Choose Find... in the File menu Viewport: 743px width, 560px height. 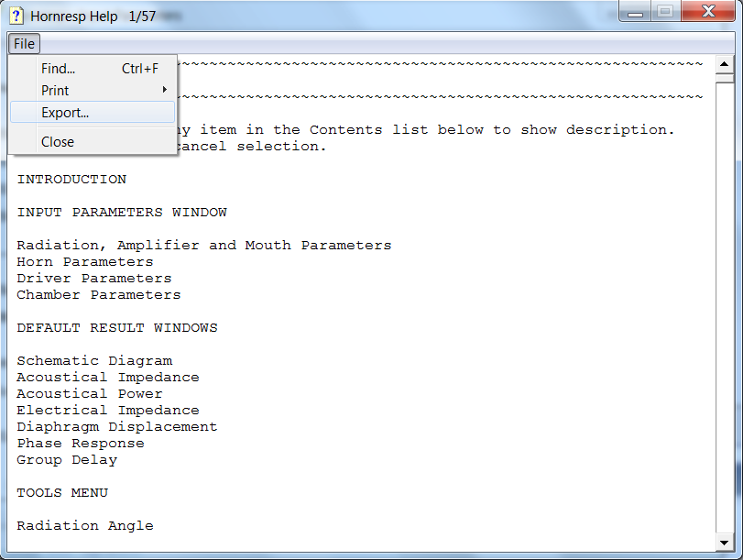click(93, 69)
